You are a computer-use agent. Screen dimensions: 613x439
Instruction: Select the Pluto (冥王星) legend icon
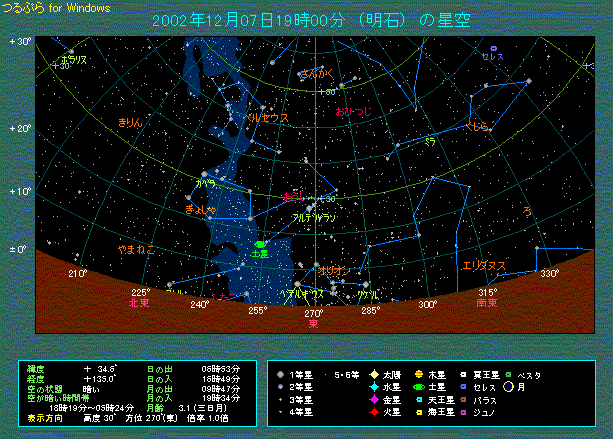pyautogui.click(x=462, y=376)
